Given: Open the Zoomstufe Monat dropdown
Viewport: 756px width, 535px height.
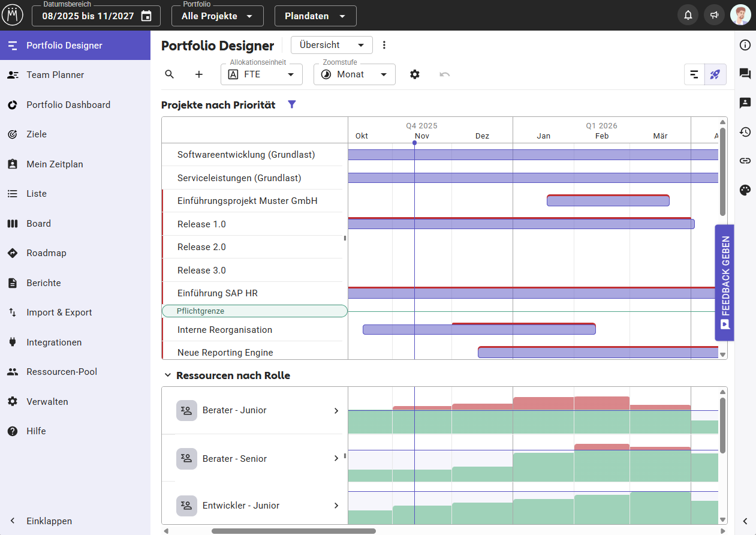Looking at the screenshot, I should tap(354, 74).
